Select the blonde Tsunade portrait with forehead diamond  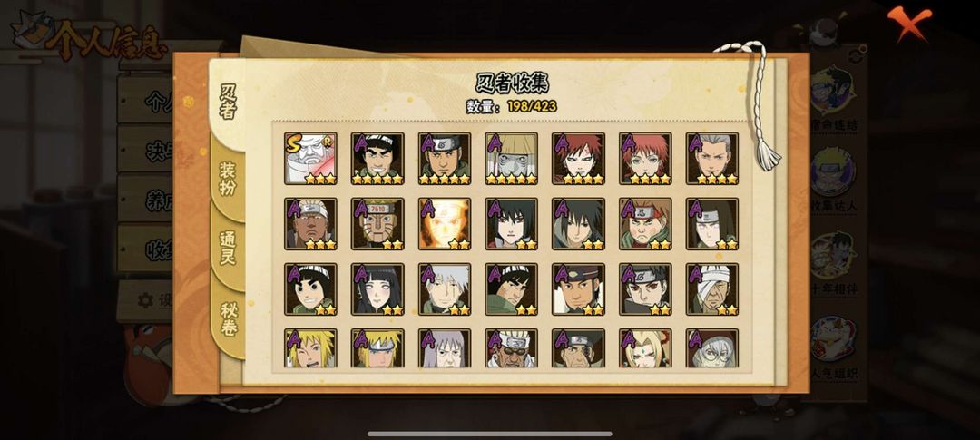pyautogui.click(x=645, y=348)
